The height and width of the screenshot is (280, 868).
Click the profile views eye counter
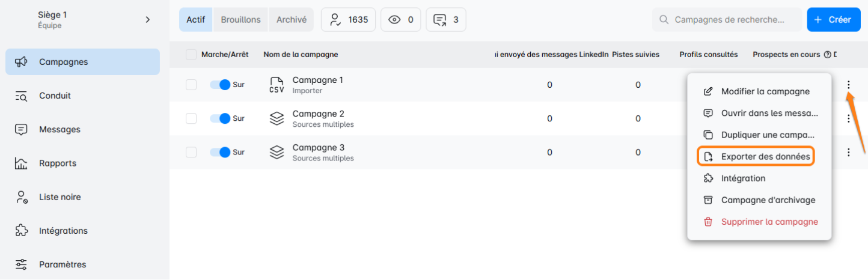[x=401, y=20]
